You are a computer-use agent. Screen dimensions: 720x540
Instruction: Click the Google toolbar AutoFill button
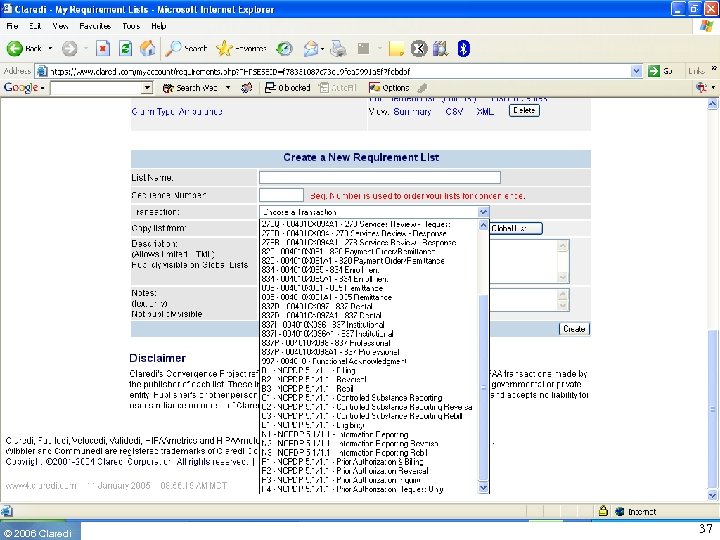338,88
